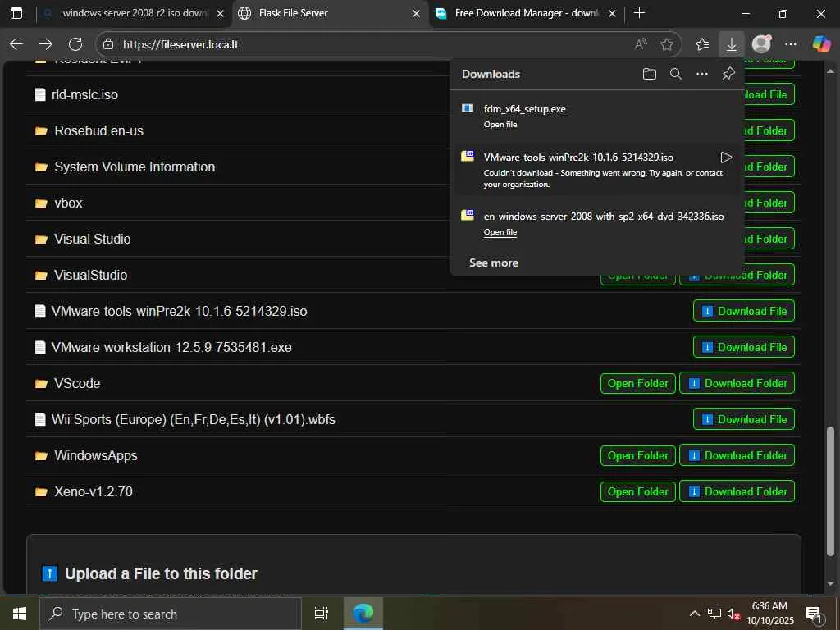The width and height of the screenshot is (840, 630).
Task: Download the VisualStudio folder
Action: tap(737, 275)
